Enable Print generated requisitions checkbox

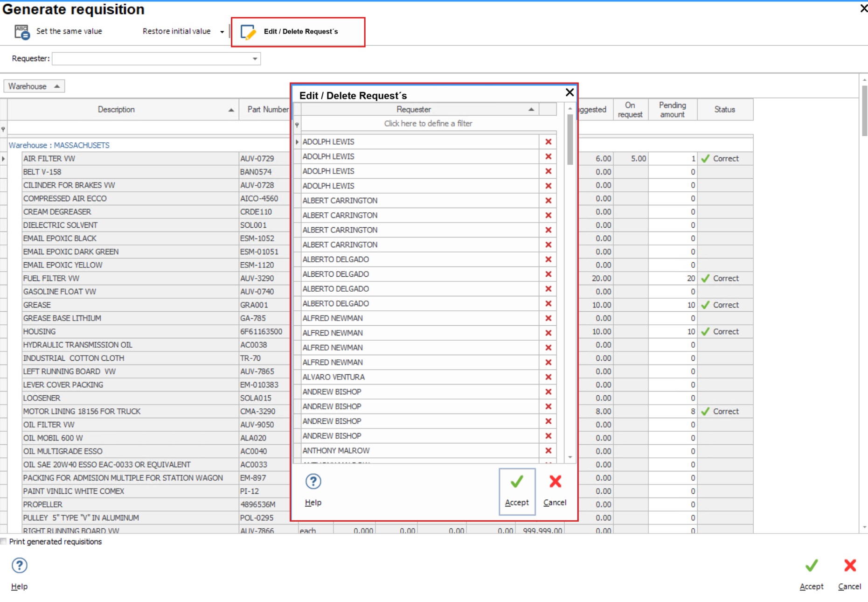pyautogui.click(x=4, y=541)
